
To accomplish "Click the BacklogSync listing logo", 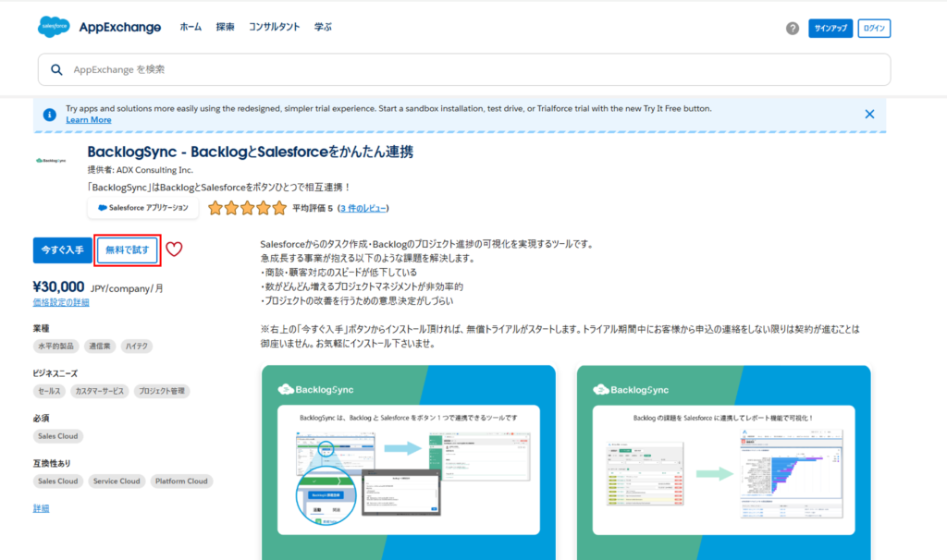I will (51, 161).
